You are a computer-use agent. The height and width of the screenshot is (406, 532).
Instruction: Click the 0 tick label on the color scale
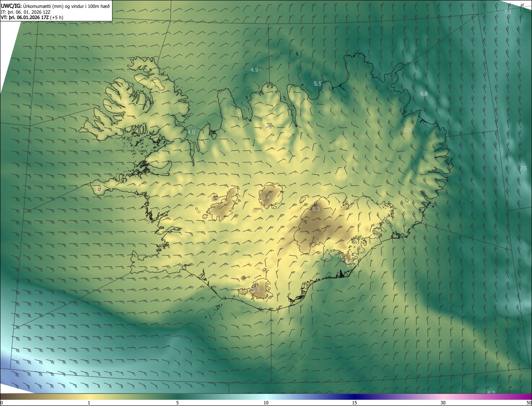pos(2,403)
